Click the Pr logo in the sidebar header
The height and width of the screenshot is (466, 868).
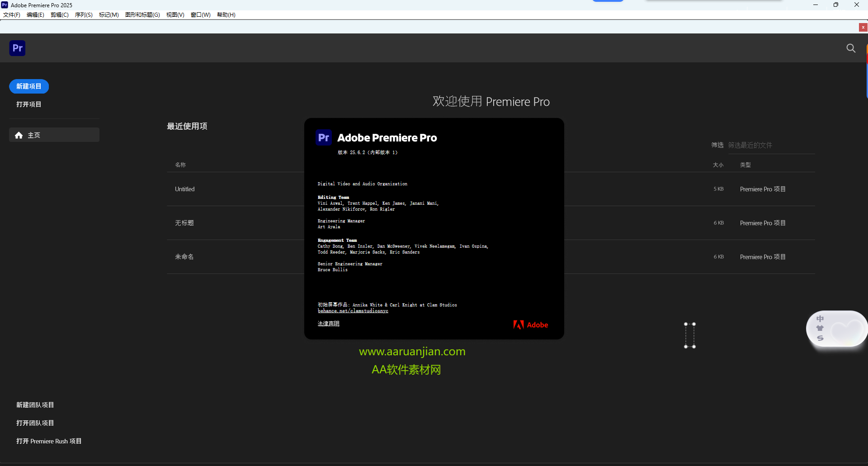click(x=17, y=48)
